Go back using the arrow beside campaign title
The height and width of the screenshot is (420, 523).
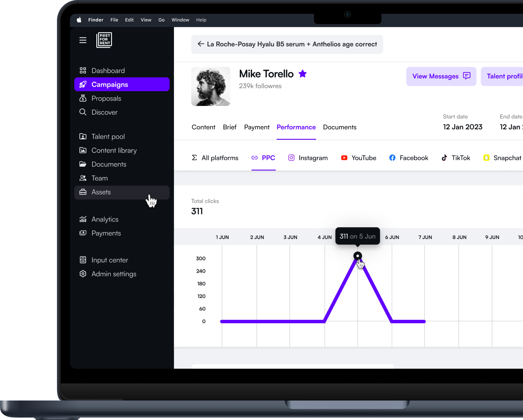click(201, 44)
